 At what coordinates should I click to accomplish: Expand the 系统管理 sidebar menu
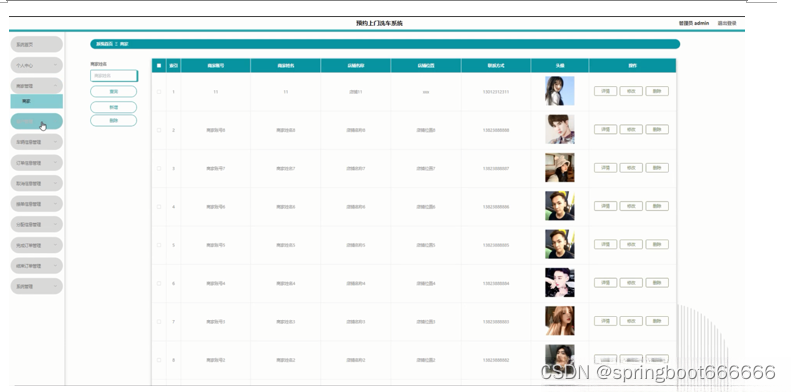[x=36, y=286]
